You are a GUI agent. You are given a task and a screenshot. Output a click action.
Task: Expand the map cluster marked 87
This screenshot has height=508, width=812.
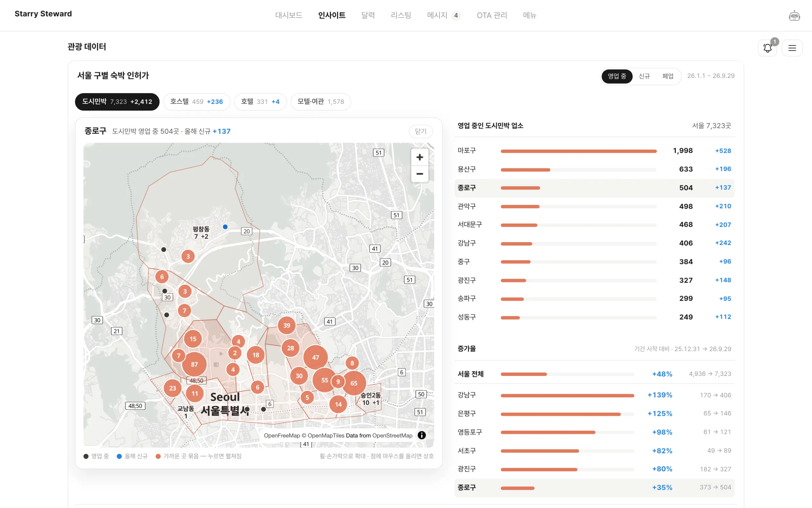194,364
